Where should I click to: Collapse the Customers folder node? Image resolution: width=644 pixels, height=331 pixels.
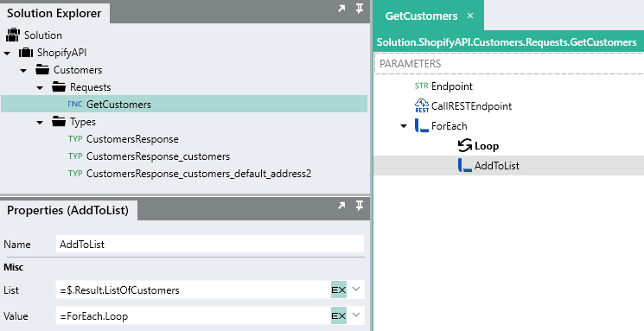[23, 70]
